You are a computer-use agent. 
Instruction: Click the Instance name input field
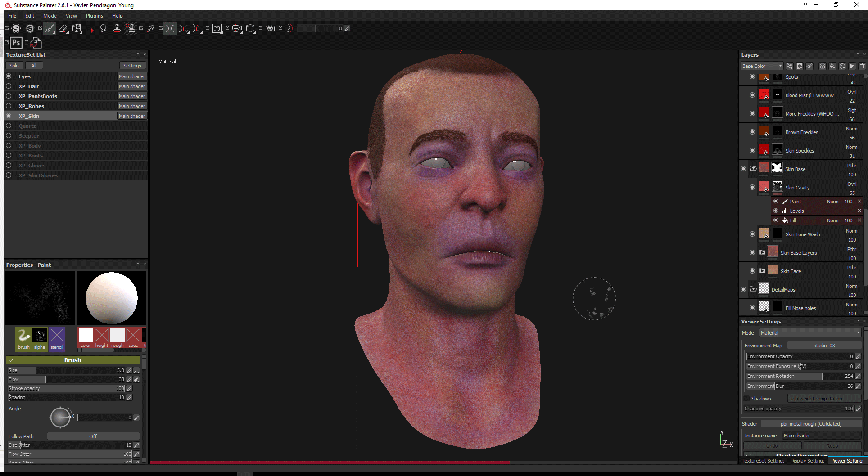coord(822,436)
